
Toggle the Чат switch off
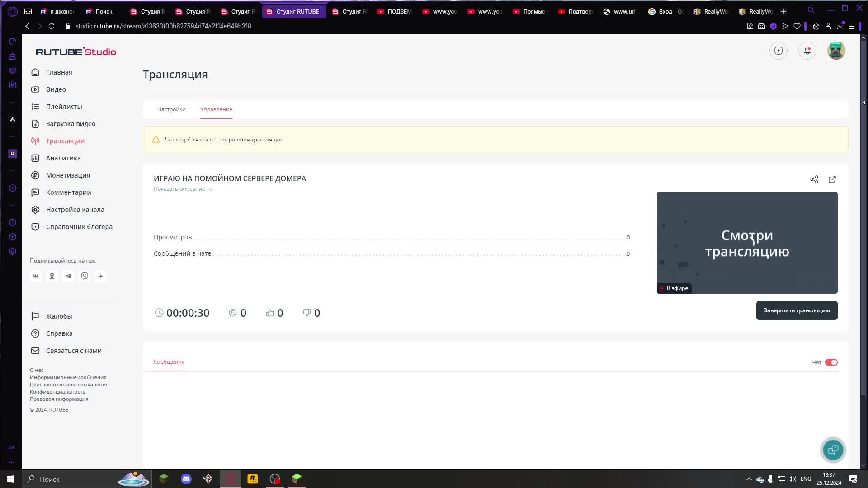(x=831, y=362)
